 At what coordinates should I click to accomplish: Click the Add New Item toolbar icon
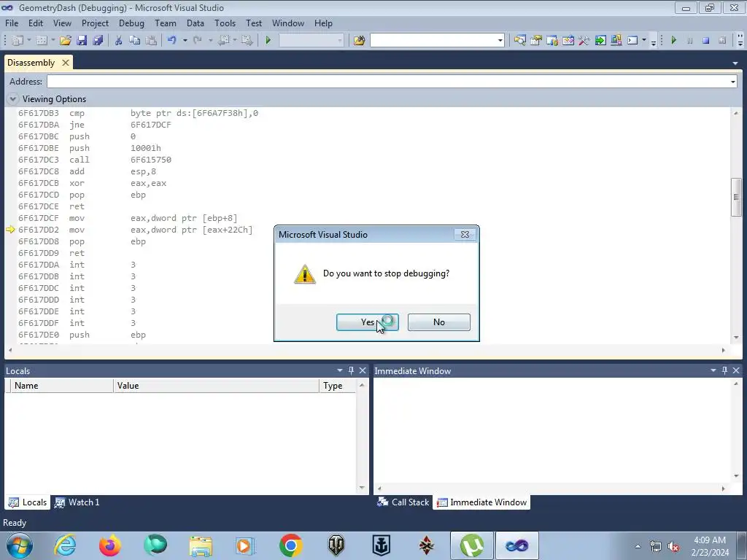click(x=42, y=41)
